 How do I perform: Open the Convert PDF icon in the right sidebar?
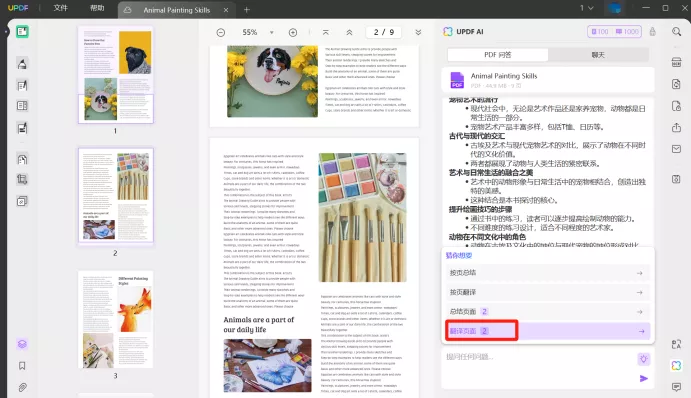(x=676, y=84)
